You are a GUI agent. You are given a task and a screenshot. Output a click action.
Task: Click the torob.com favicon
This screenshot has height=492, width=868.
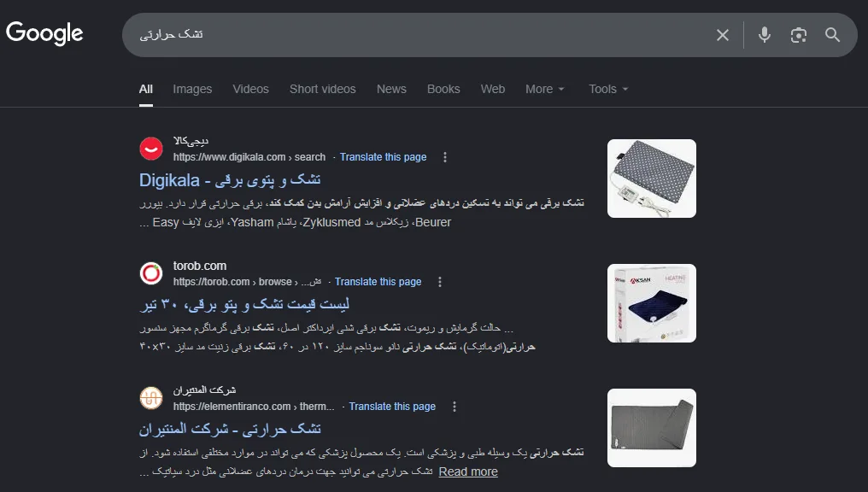pos(151,273)
